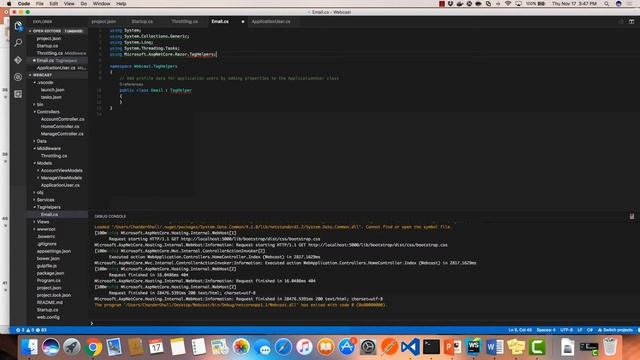Collapse the TagHelpers folder

pyautogui.click(x=49, y=207)
